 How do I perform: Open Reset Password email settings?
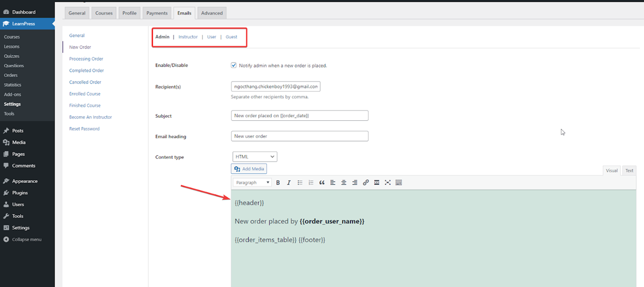pos(84,129)
